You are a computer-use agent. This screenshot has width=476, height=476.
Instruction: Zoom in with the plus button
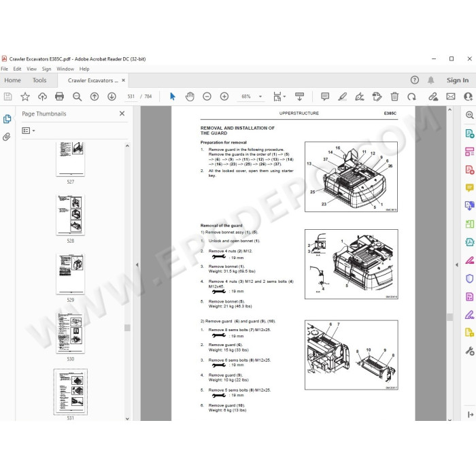(x=224, y=97)
